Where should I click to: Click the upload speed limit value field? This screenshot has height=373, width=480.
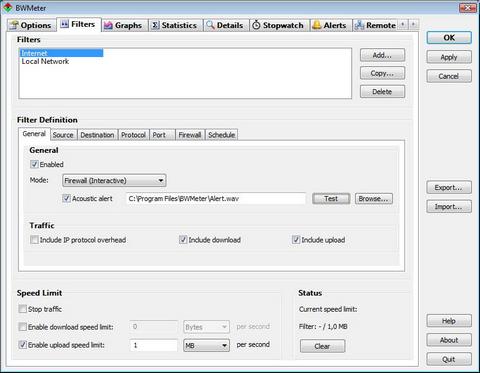[154, 345]
